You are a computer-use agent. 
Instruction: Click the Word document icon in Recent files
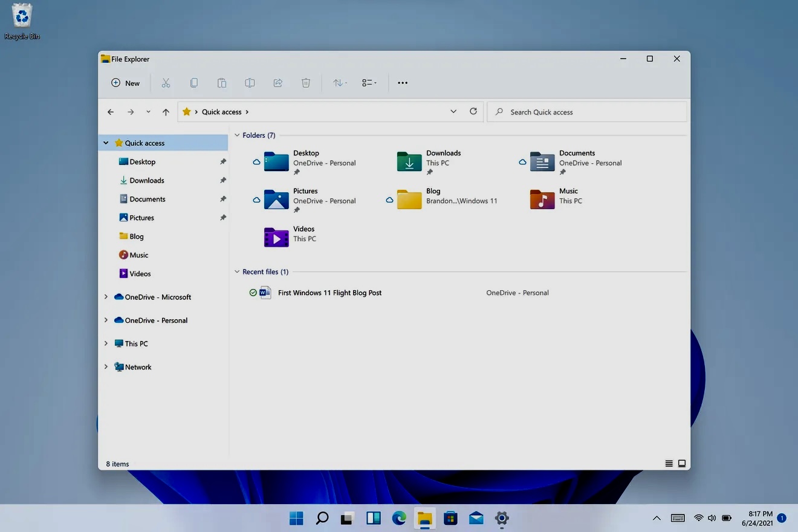click(x=265, y=293)
